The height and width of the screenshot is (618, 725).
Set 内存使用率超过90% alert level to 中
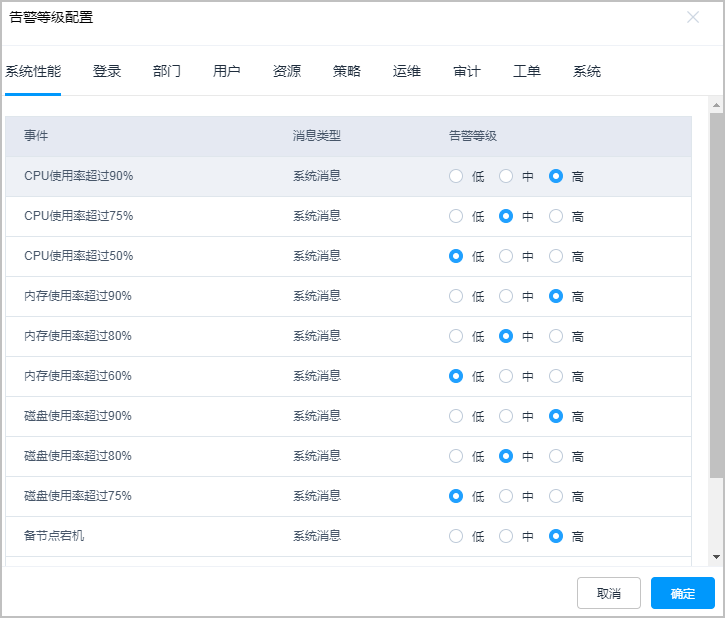[506, 296]
